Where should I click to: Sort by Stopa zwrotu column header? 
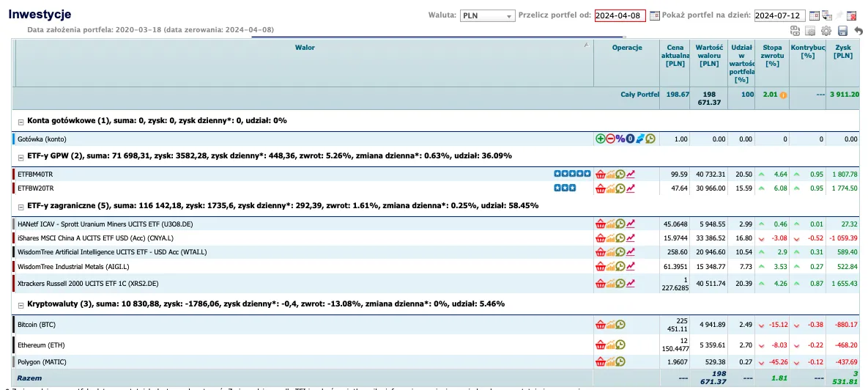[x=772, y=56]
